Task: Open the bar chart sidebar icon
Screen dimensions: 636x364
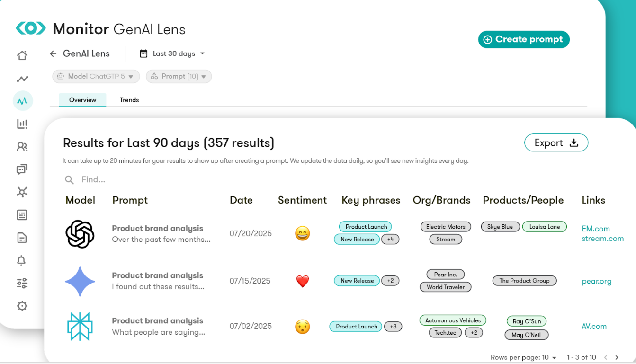Action: [22, 124]
